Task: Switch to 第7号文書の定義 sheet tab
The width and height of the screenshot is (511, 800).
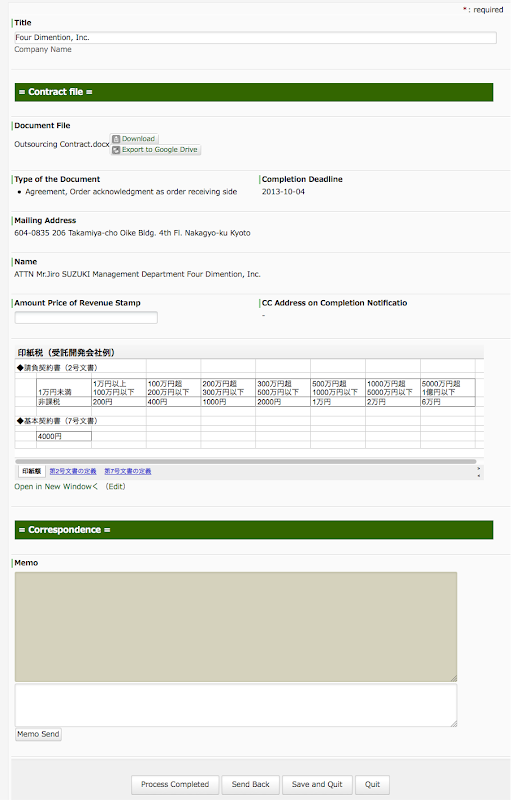Action: click(x=127, y=471)
